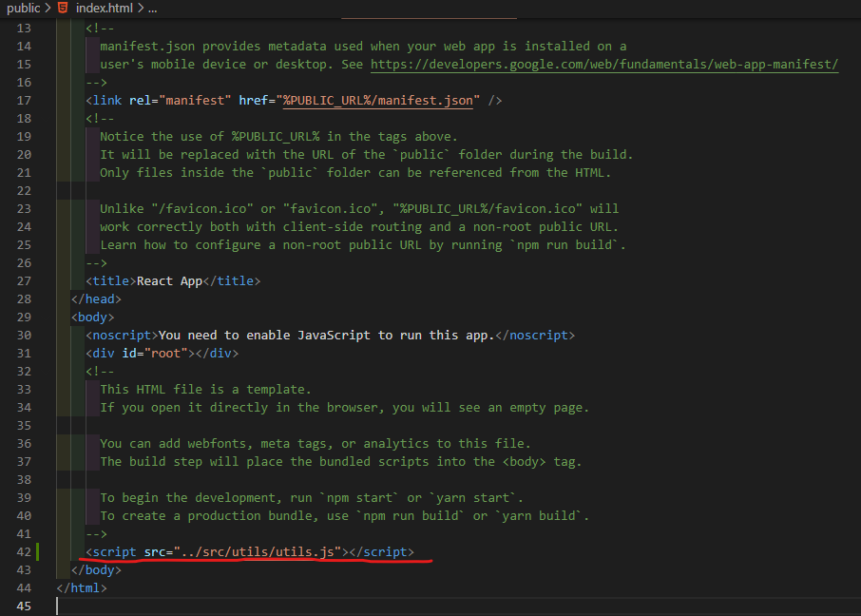Click line number 42 in gutter

pos(24,551)
